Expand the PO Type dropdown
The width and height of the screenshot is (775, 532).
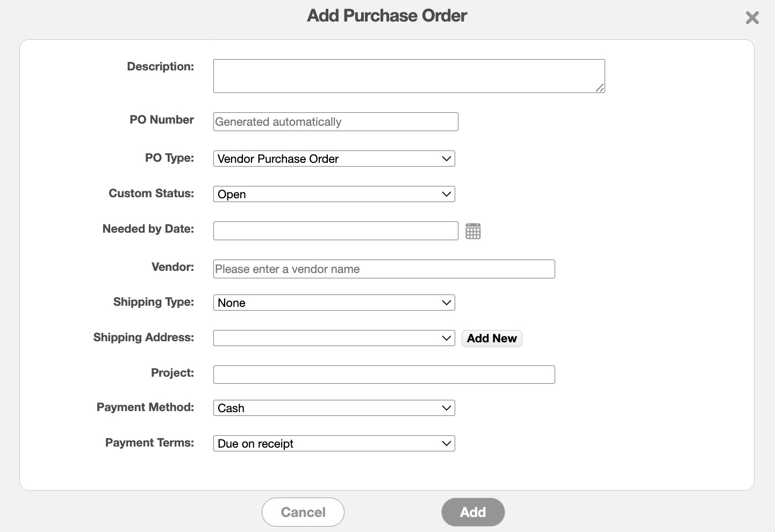click(334, 159)
